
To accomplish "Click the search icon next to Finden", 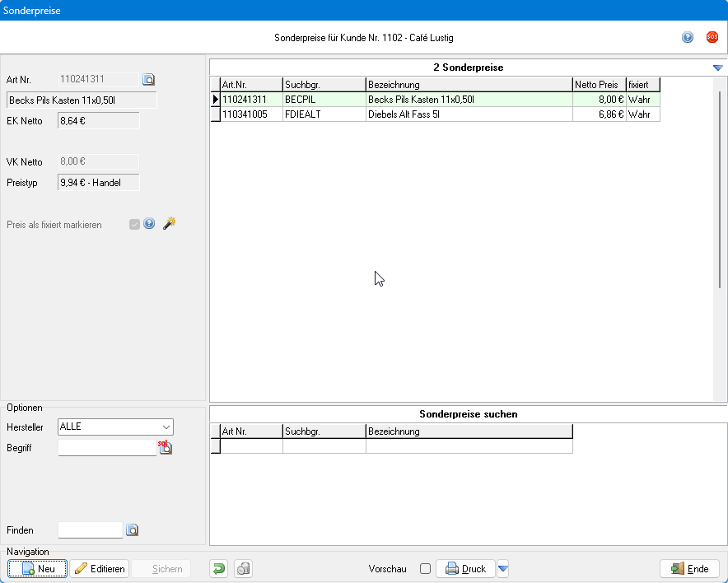I will point(133,530).
